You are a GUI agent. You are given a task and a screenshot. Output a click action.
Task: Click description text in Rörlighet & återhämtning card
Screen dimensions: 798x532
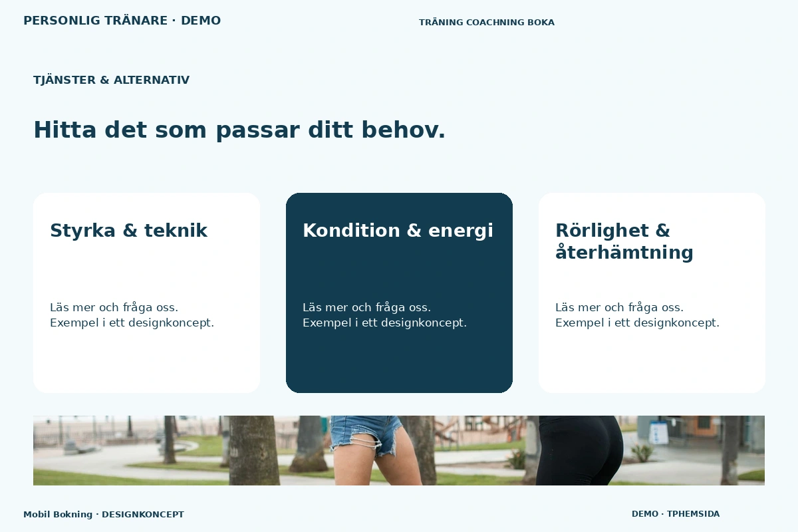(x=637, y=315)
